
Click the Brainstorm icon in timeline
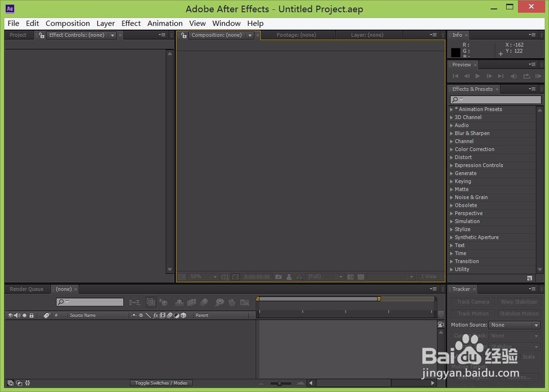(x=220, y=303)
